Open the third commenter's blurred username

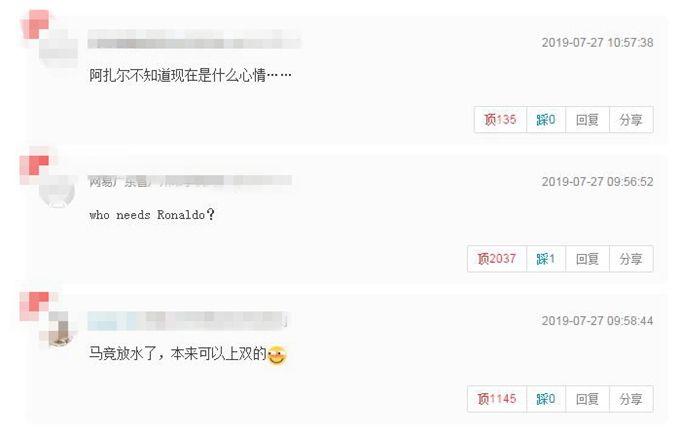pyautogui.click(x=187, y=321)
